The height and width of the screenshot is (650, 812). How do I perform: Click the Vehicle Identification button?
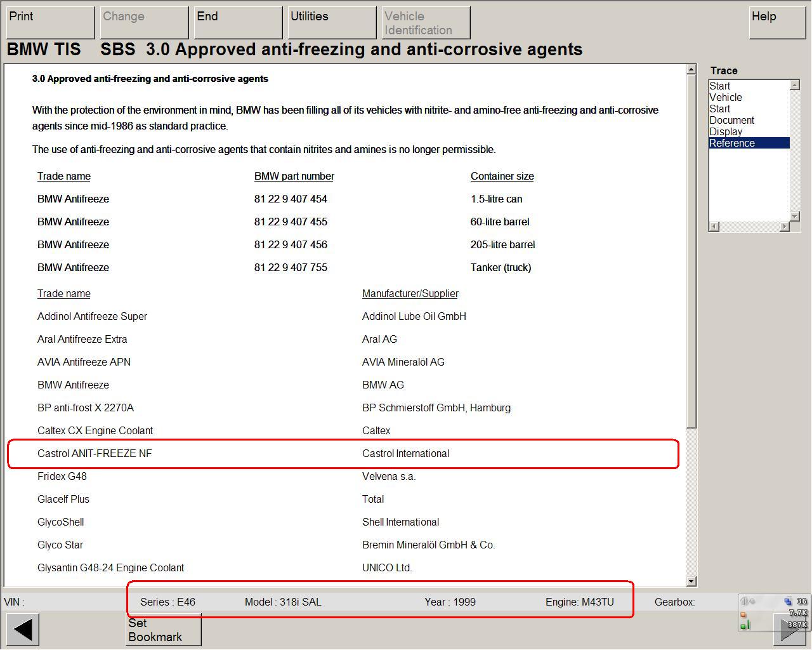pos(426,23)
